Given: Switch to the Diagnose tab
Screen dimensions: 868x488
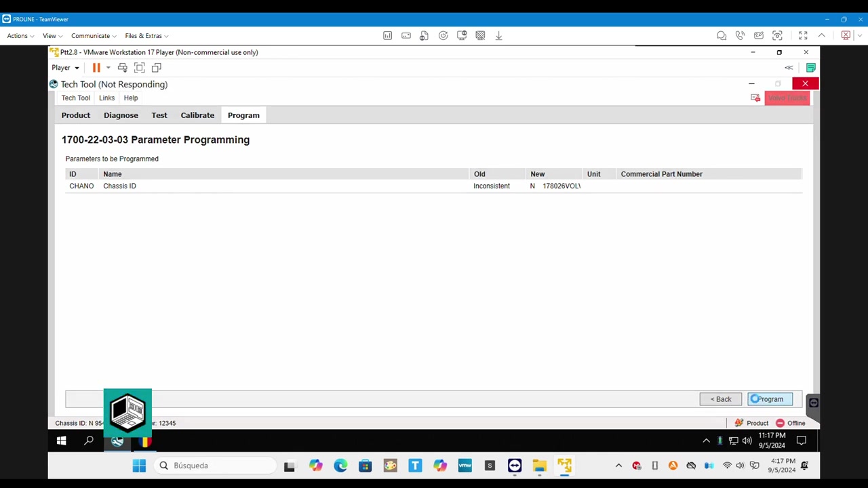Looking at the screenshot, I should pyautogui.click(x=121, y=115).
